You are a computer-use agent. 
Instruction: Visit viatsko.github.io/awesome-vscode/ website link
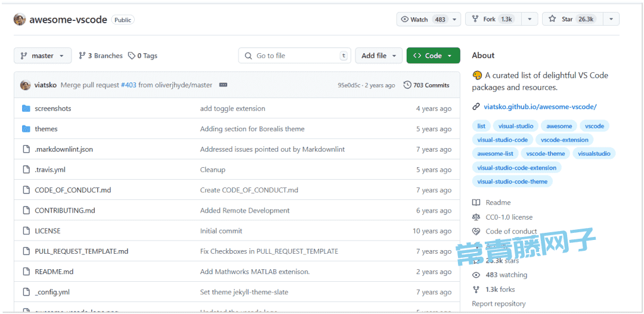[540, 107]
